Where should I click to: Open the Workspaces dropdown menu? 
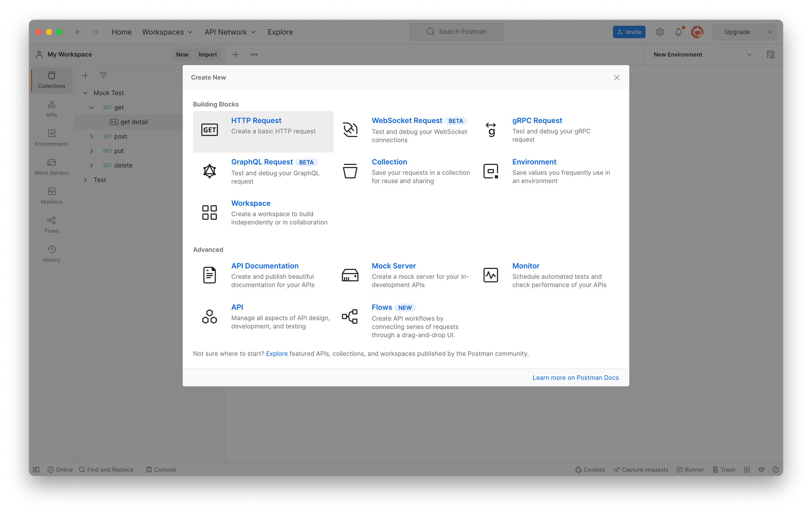point(167,32)
